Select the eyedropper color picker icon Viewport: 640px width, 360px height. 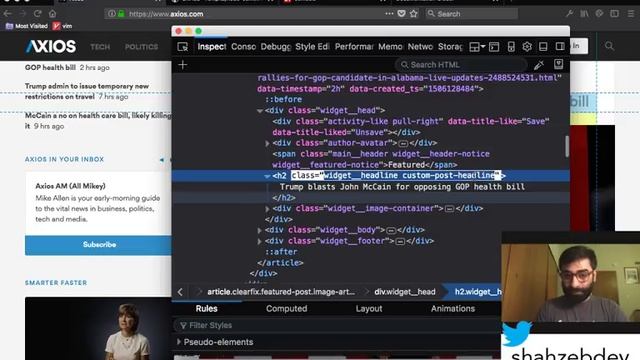(539, 64)
